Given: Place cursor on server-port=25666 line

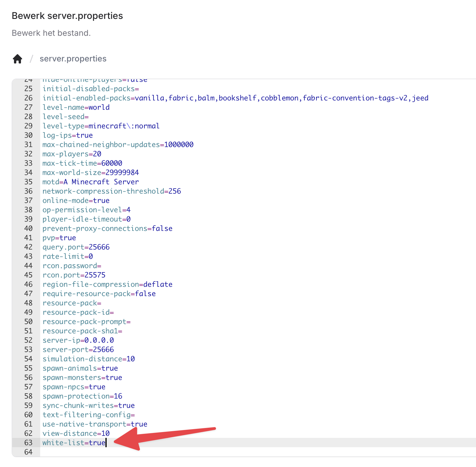Looking at the screenshot, I should click(78, 349).
